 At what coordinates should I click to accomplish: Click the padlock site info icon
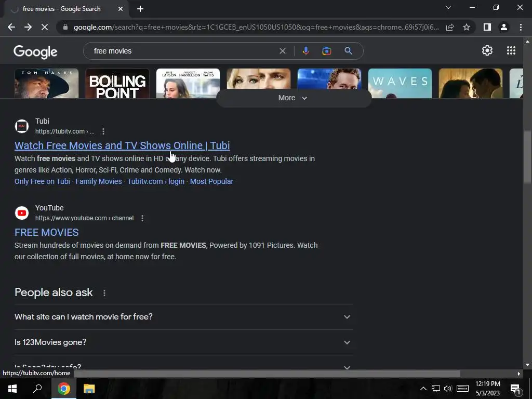(65, 27)
